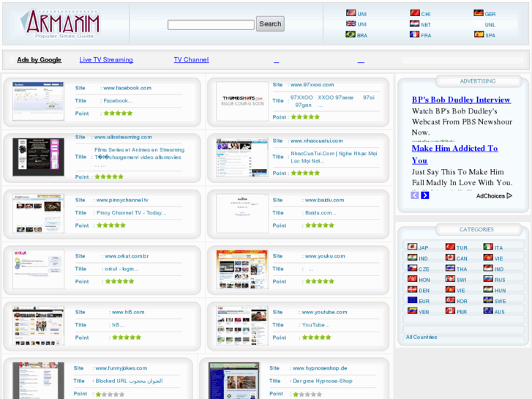Click the Hungary flag beside HUN
The image size is (532, 399).
[488, 289]
